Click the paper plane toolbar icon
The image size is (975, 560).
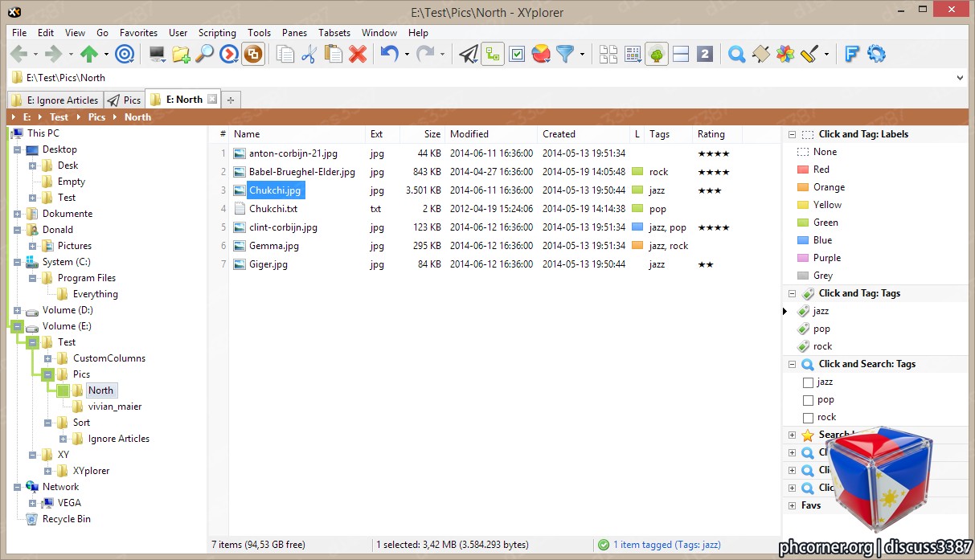tap(469, 54)
